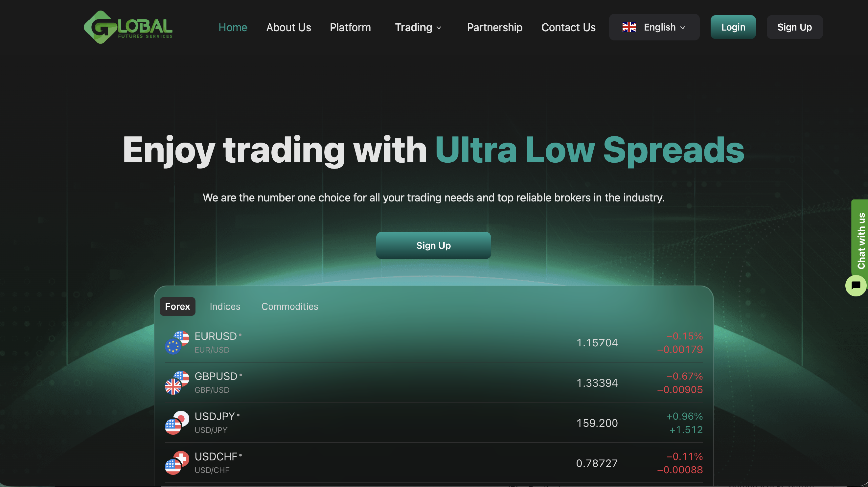Click the chevron beside English

point(683,27)
